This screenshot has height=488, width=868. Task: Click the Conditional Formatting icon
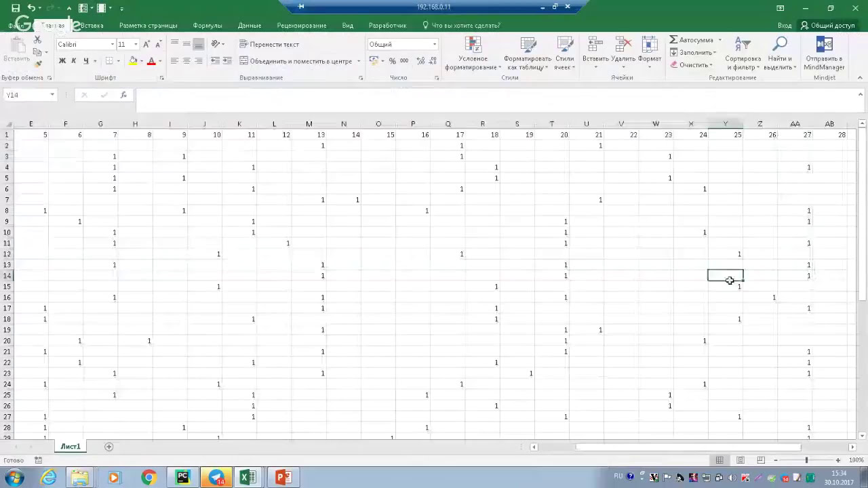coord(473,45)
